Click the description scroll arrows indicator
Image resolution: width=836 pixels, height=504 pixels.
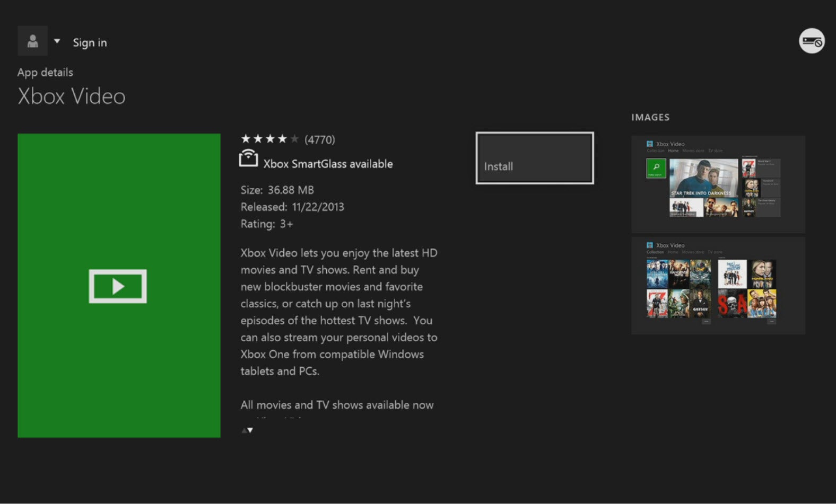click(x=247, y=430)
